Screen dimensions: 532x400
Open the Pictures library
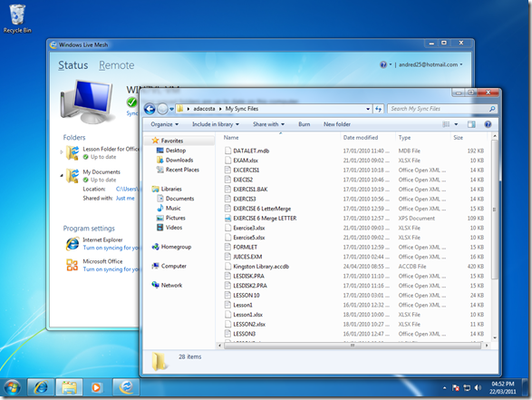170,218
